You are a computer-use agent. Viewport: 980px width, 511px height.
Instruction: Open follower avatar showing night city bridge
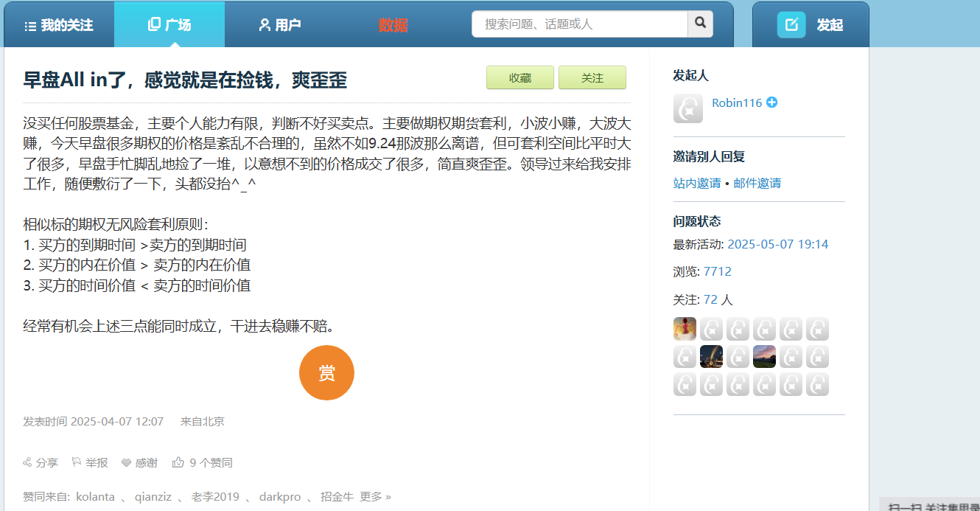pyautogui.click(x=711, y=357)
